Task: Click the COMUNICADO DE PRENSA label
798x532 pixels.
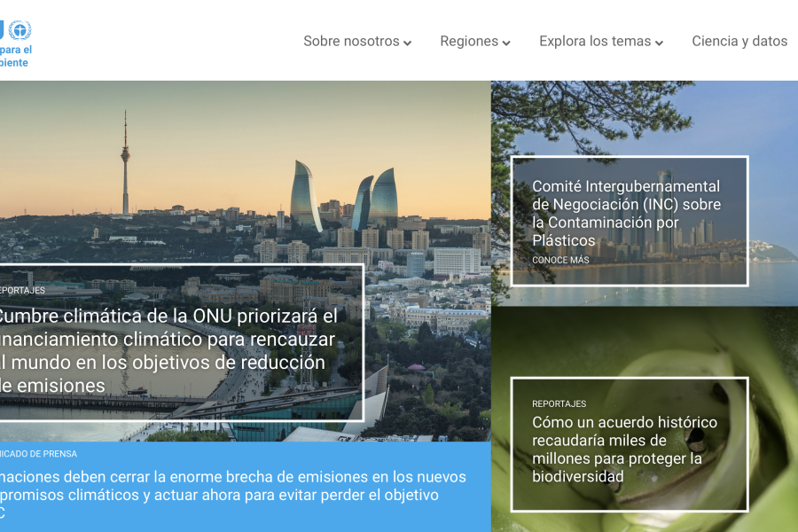Action: 38,454
